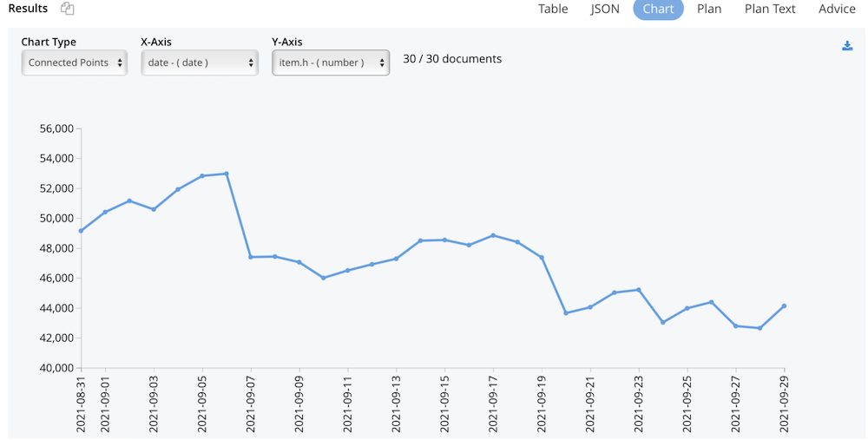The width and height of the screenshot is (868, 440).
Task: Click the last data point at 2021-09-29
Action: (784, 306)
